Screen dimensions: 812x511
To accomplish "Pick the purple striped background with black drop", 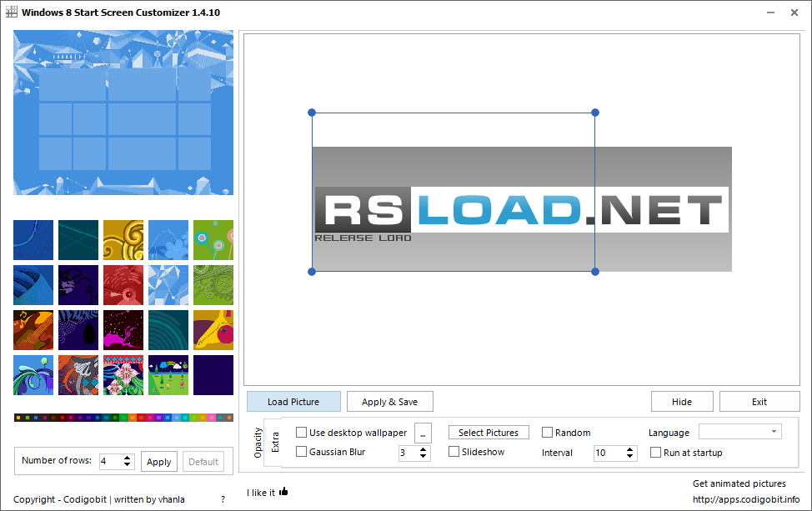I will (x=78, y=330).
